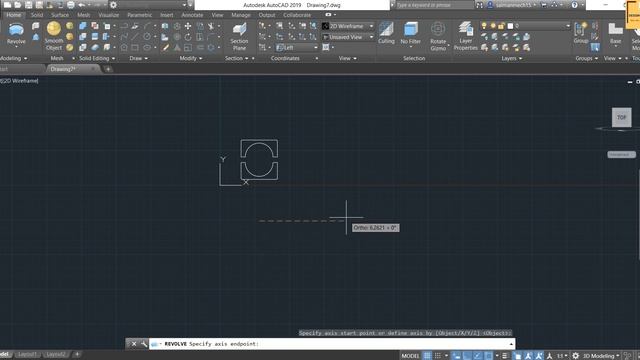Image resolution: width=640 pixels, height=360 pixels.
Task: Close the command line with X button
Action: (134, 344)
